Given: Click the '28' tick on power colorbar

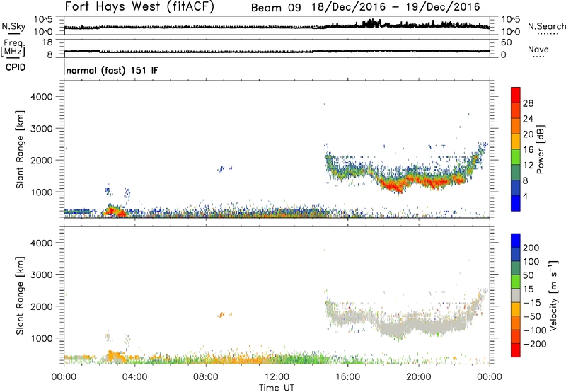Looking at the screenshot, I should click(528, 103).
